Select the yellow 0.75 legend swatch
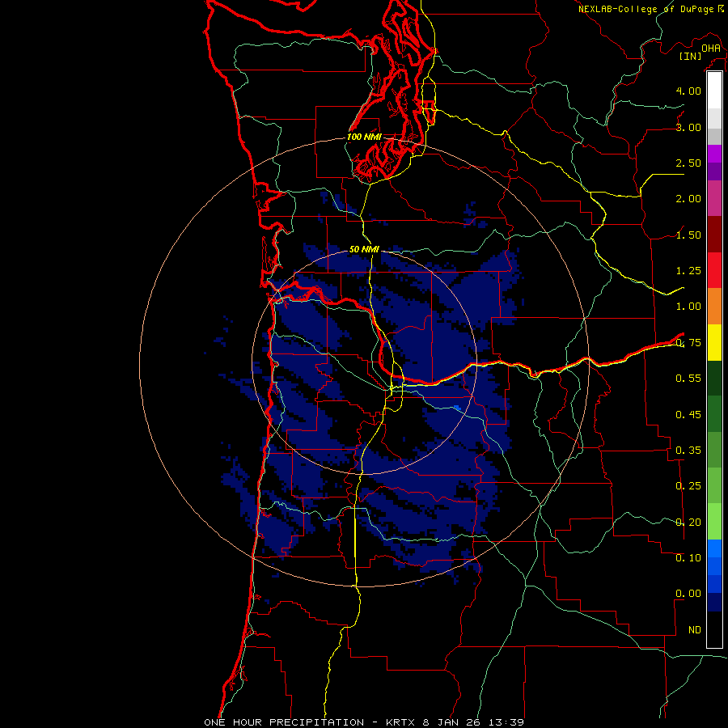The image size is (728, 728). point(714,342)
